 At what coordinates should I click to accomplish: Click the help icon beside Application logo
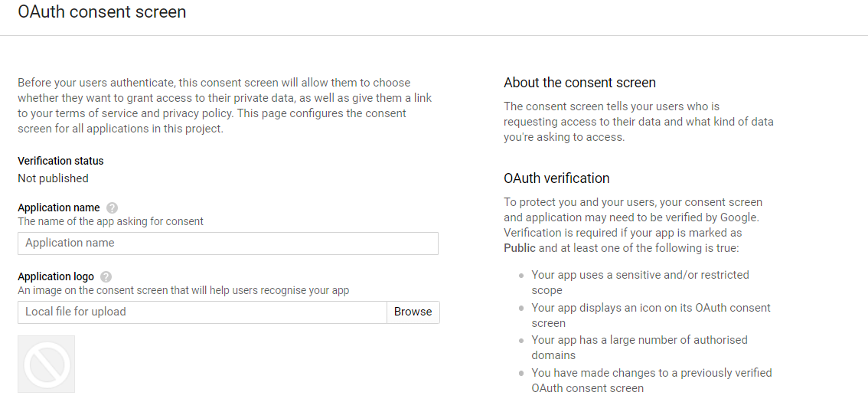[x=106, y=276]
